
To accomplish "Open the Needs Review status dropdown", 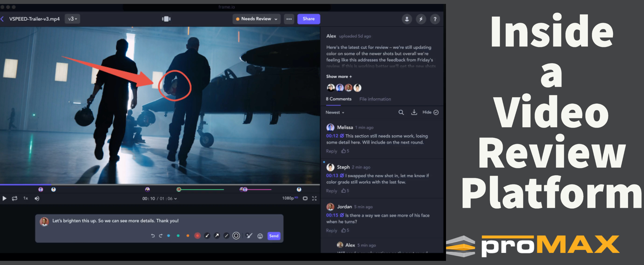I will click(256, 19).
